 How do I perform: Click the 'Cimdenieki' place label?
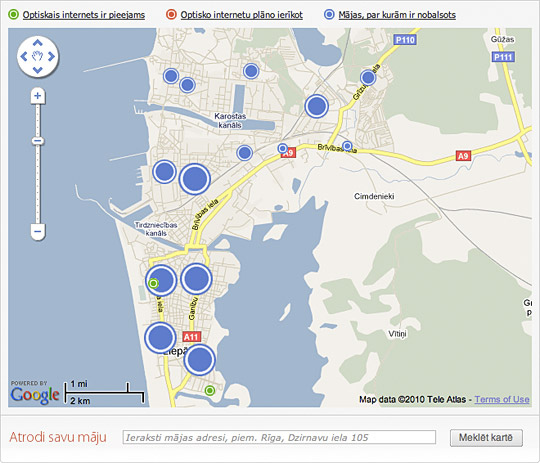374,196
